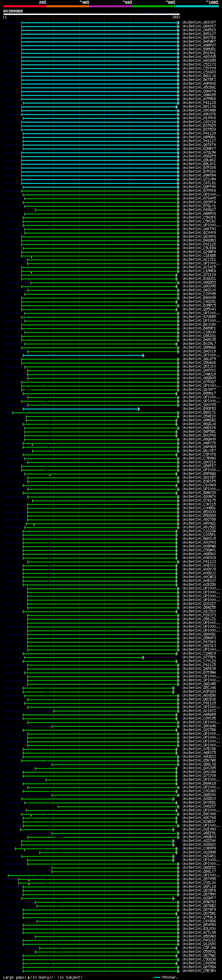This screenshot has height=980, width=222.
Task: Click the red ~20% identity legend bar
Action: tap(25, 6)
